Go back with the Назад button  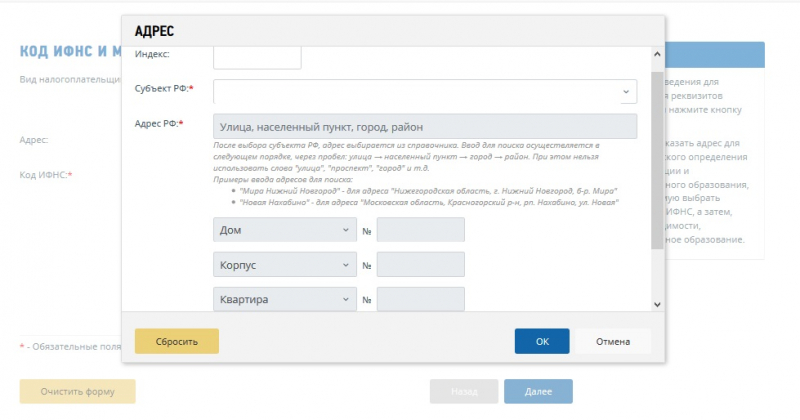[x=463, y=391]
